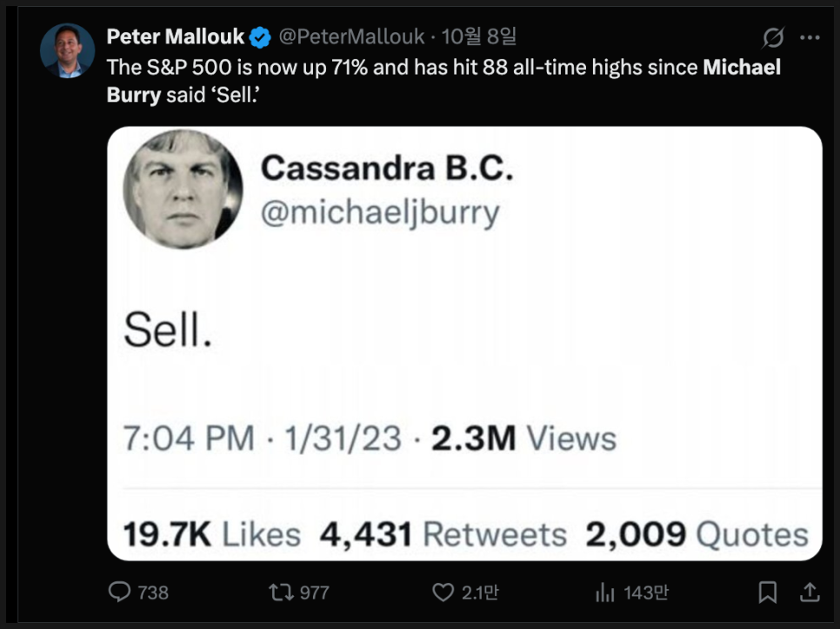Open view analytics bar chart icon
The image size is (840, 629).
[605, 592]
